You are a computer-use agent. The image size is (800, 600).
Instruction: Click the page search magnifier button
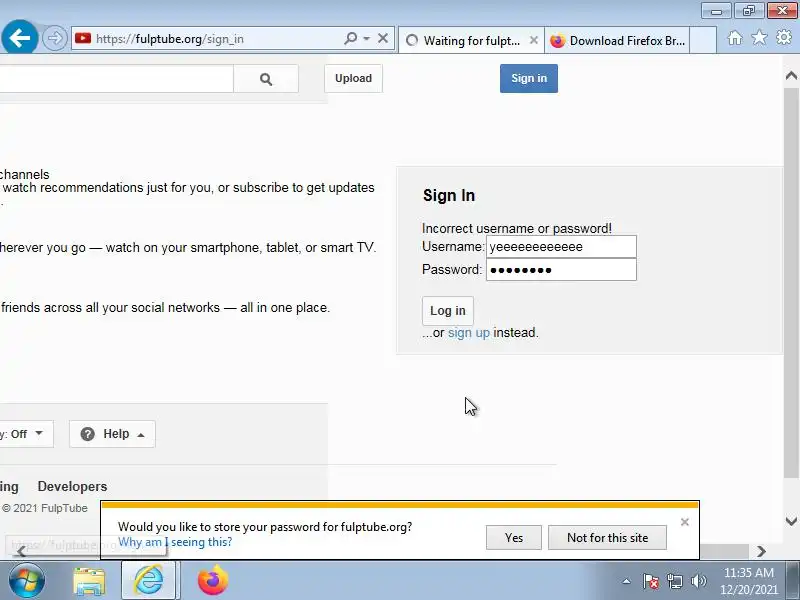[266, 79]
